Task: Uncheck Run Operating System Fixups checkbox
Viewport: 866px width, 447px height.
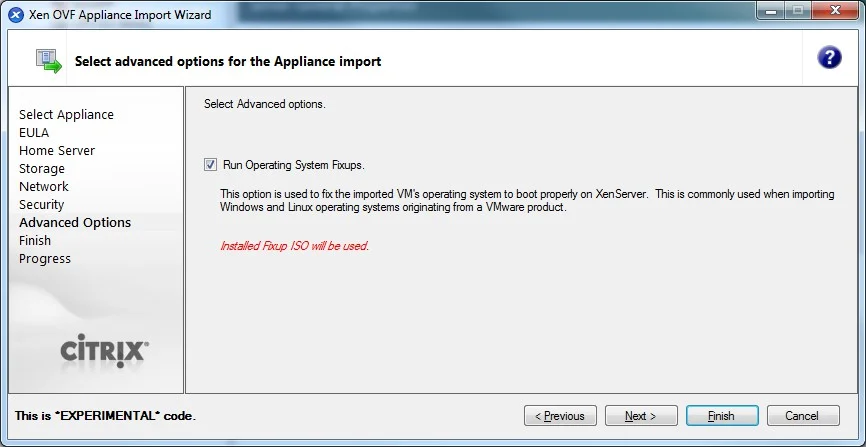Action: coord(210,165)
